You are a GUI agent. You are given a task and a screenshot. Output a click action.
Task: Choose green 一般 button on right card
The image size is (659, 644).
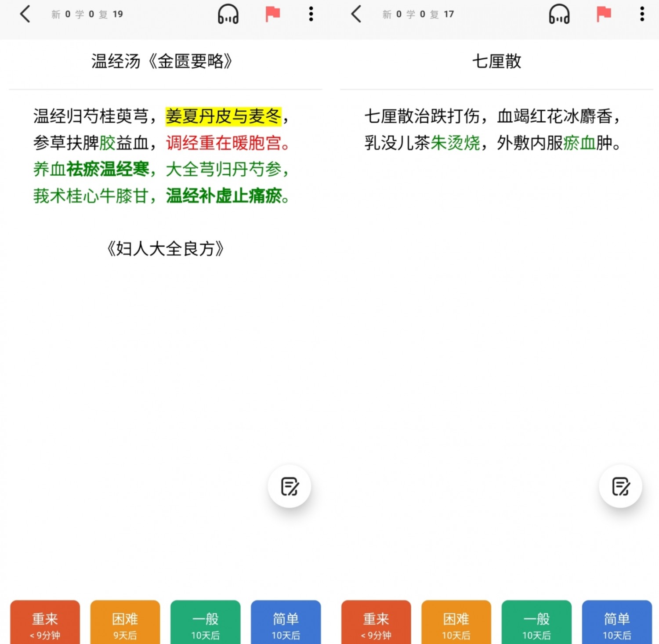point(536,624)
